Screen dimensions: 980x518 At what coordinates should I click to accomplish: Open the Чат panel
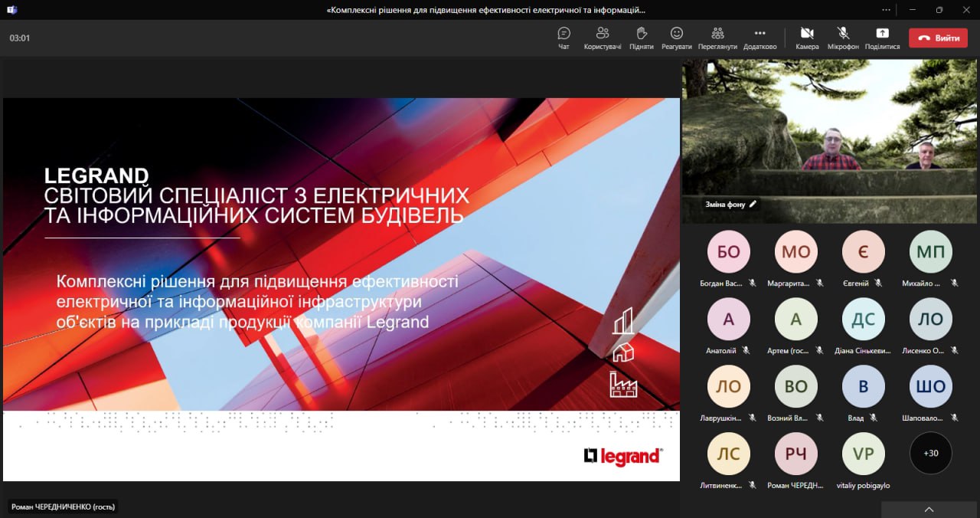(564, 38)
